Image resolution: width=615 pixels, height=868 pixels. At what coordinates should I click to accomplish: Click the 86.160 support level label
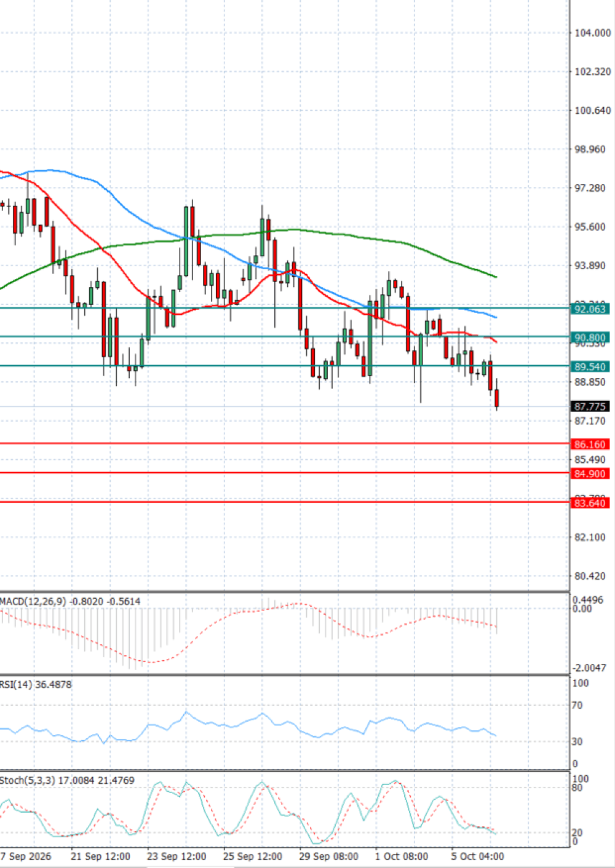[590, 444]
